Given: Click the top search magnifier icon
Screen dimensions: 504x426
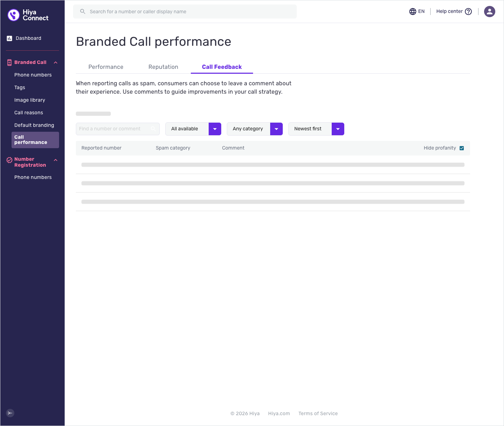Looking at the screenshot, I should pyautogui.click(x=83, y=12).
